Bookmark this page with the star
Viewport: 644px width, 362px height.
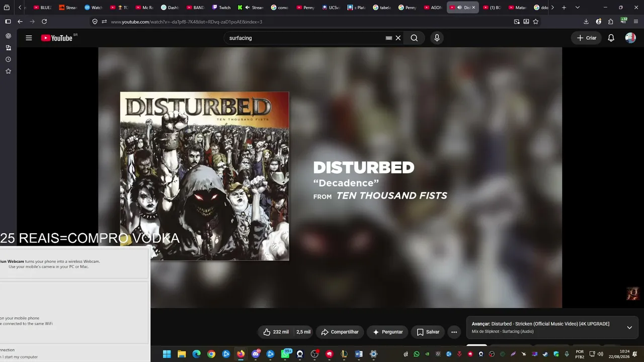535,22
